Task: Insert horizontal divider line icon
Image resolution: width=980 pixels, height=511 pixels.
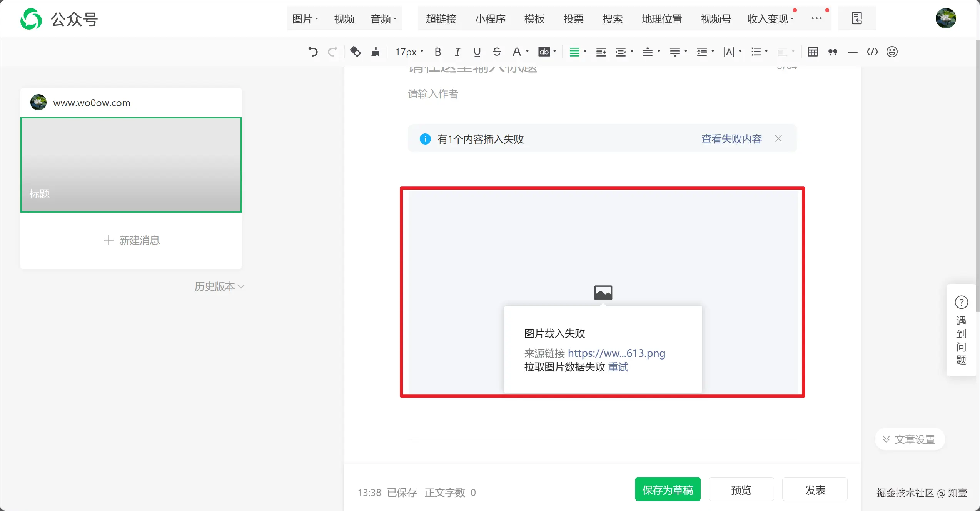Action: coord(853,52)
